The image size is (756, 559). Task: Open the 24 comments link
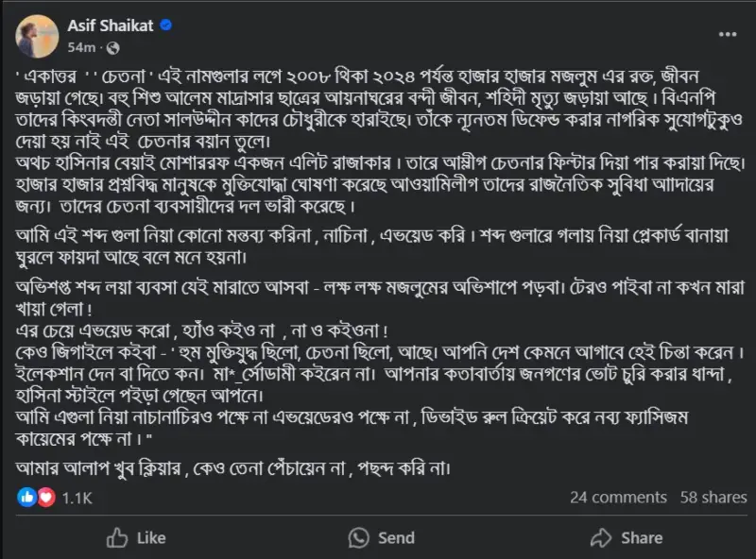click(618, 498)
